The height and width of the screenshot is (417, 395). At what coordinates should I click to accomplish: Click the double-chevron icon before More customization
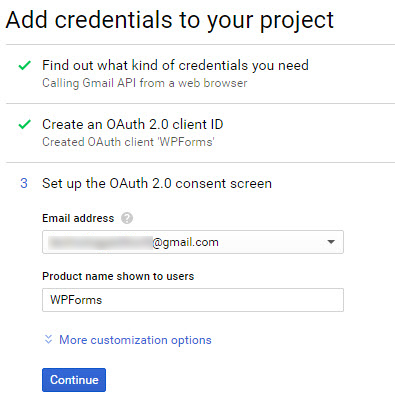(49, 340)
